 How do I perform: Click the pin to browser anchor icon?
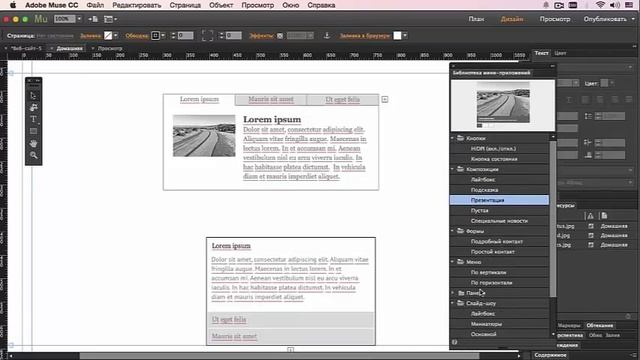[x=327, y=36]
